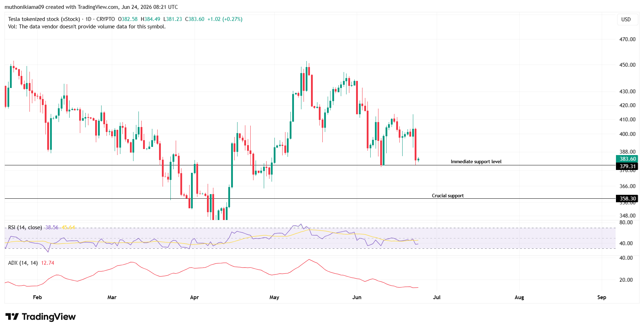This screenshot has height=330, width=644.
Task: Click the 366.00 price axis label
Action: [627, 186]
